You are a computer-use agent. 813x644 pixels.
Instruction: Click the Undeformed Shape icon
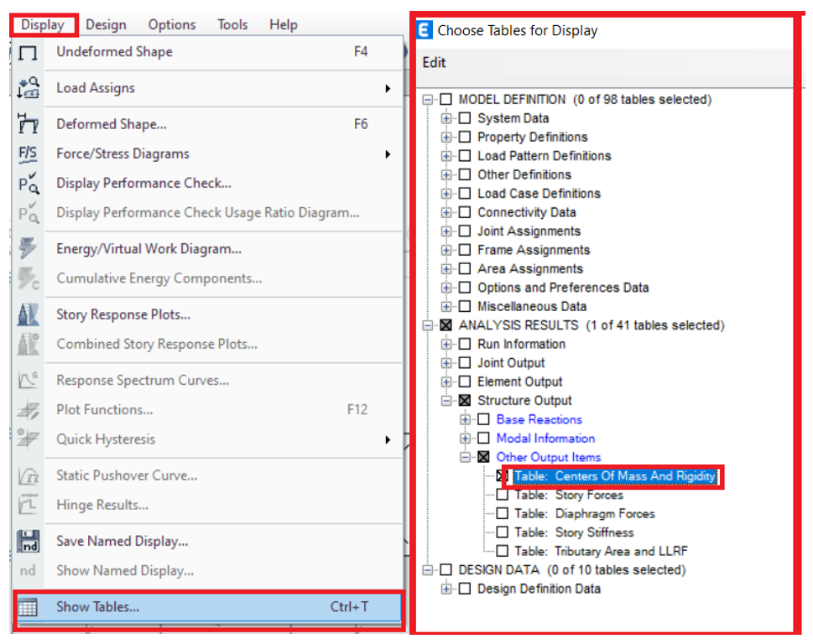(28, 52)
